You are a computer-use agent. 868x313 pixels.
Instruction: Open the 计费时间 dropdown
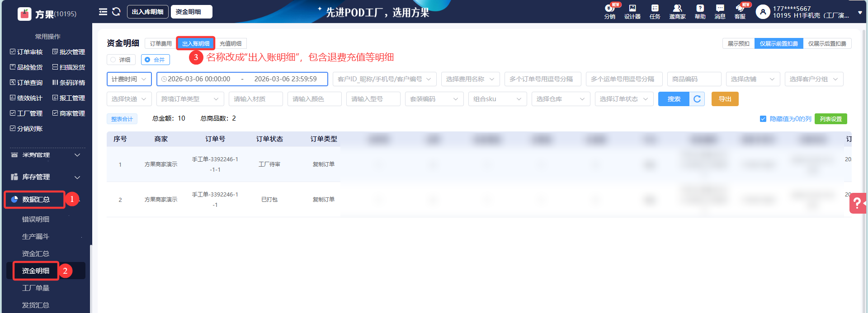pos(129,79)
